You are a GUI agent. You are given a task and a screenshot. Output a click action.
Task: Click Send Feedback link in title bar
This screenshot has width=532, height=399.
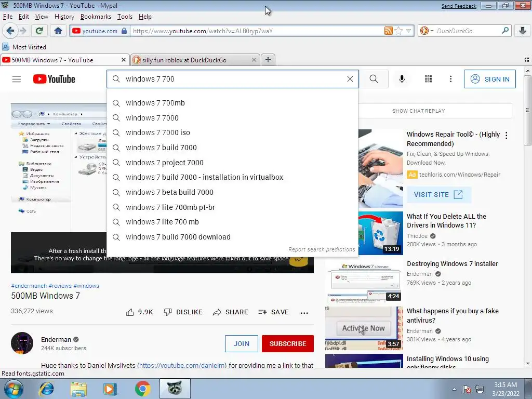(459, 6)
